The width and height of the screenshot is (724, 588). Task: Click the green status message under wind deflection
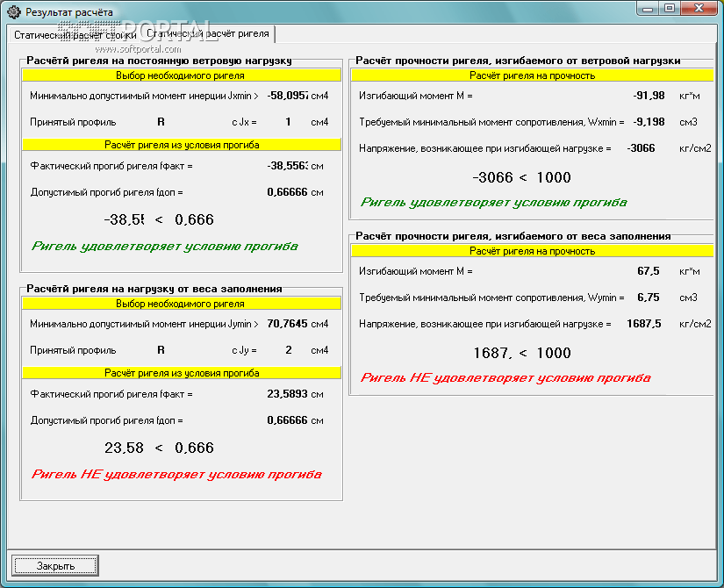tap(164, 247)
